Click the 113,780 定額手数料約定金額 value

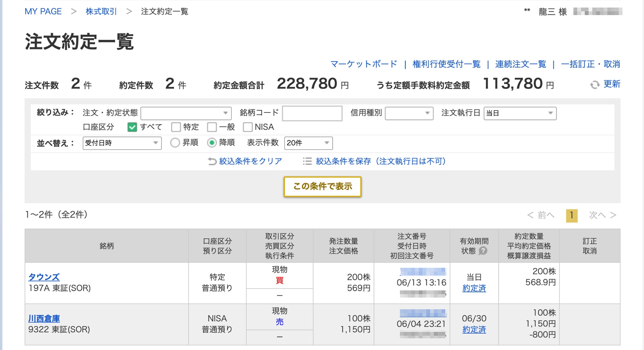click(513, 84)
